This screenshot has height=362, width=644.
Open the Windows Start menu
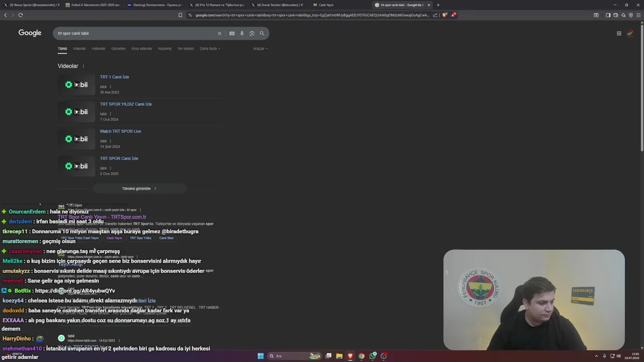(x=261, y=356)
